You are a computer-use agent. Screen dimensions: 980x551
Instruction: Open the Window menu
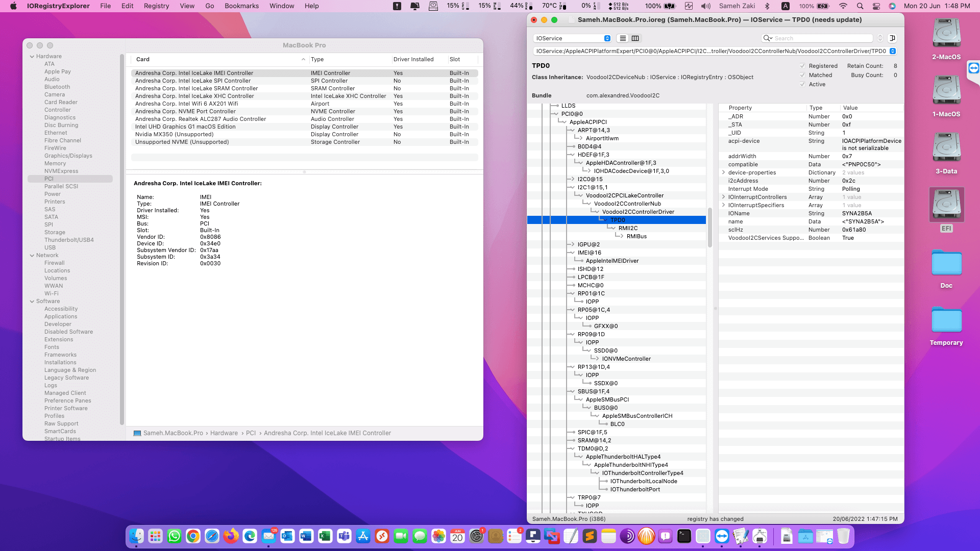click(x=282, y=6)
